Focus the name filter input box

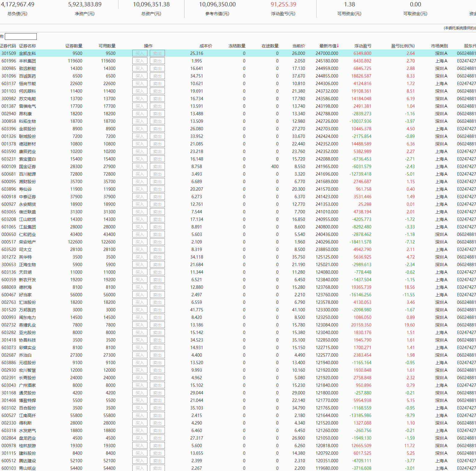click(21, 37)
